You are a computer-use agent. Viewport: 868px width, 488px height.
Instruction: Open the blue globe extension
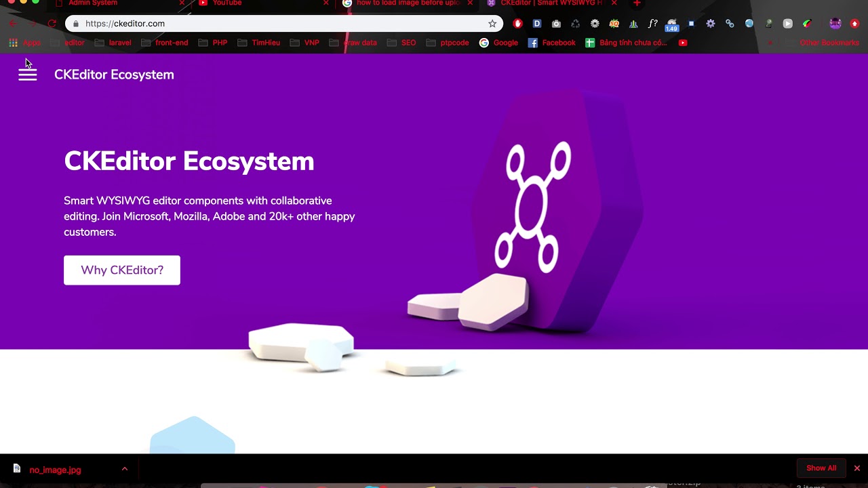(749, 24)
